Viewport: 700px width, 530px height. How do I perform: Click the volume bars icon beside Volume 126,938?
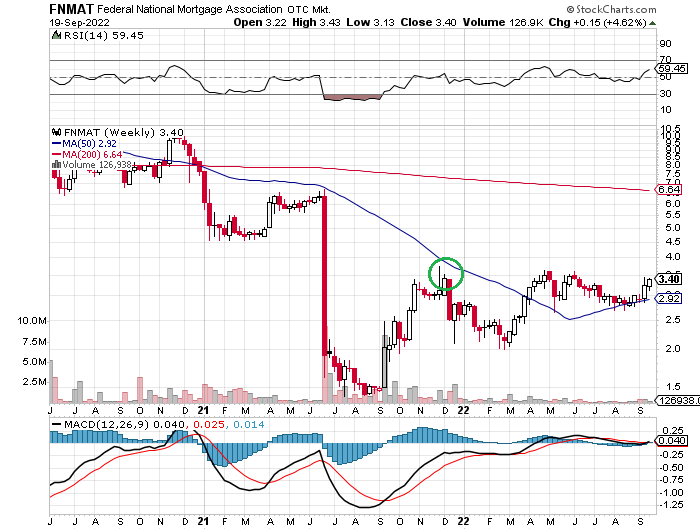56,164
